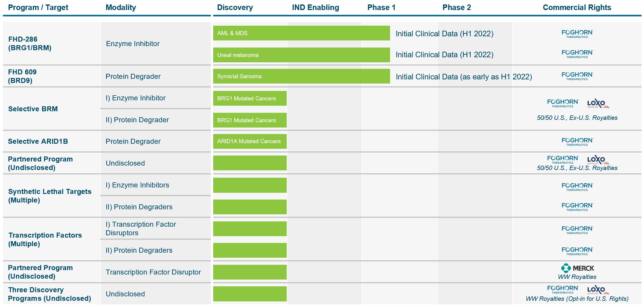Click the IND Enabling column header

pyautogui.click(x=315, y=7)
